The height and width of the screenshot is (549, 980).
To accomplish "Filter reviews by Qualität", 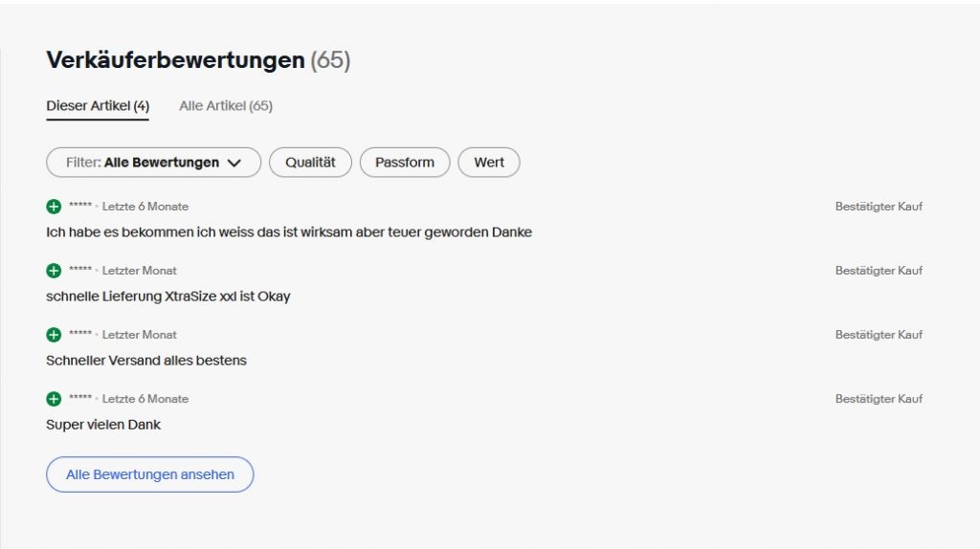I will coord(311,163).
